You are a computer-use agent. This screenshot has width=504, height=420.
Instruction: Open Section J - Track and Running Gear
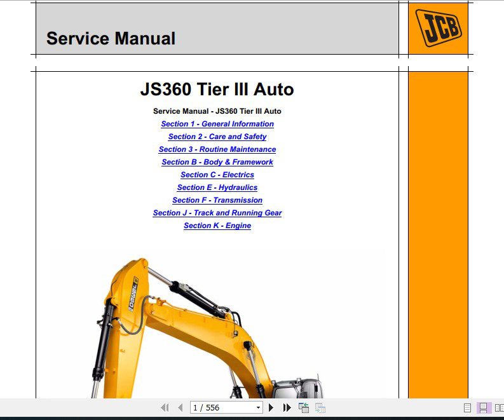click(x=217, y=213)
